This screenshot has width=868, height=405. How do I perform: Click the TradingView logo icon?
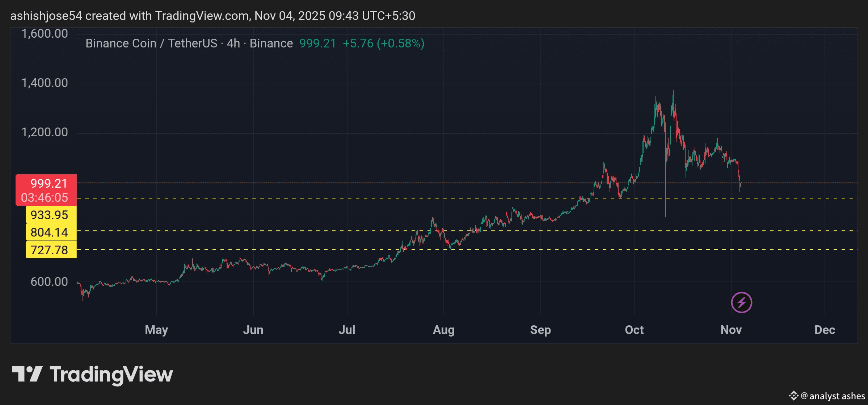[x=27, y=374]
